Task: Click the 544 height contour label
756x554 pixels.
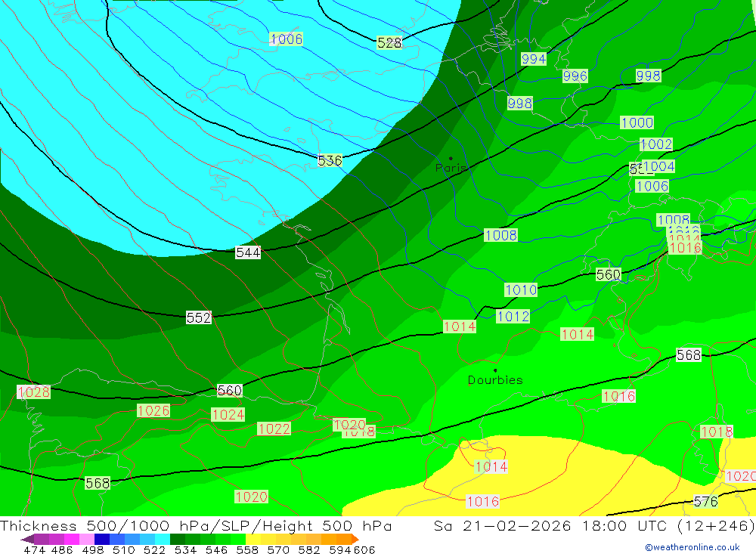Action: pos(248,252)
